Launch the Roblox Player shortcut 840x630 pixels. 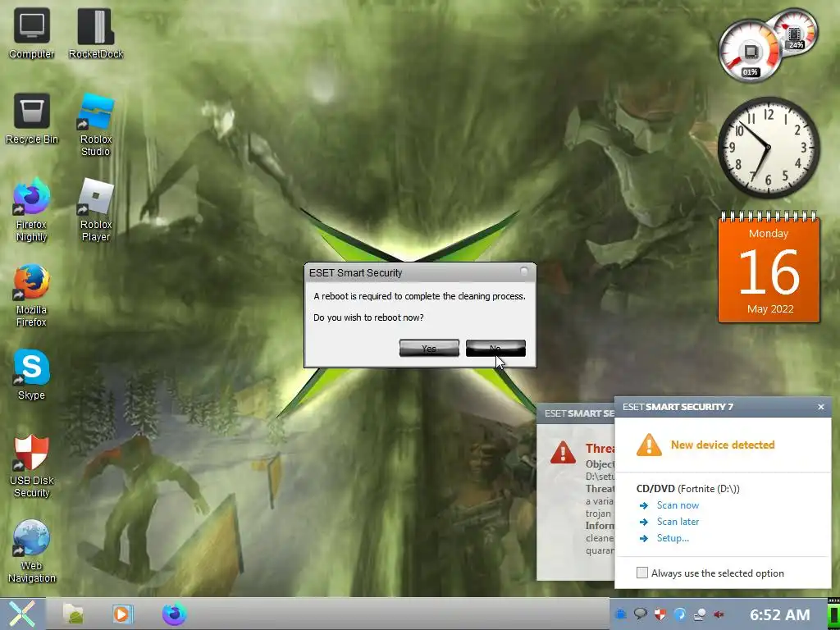pos(96,210)
